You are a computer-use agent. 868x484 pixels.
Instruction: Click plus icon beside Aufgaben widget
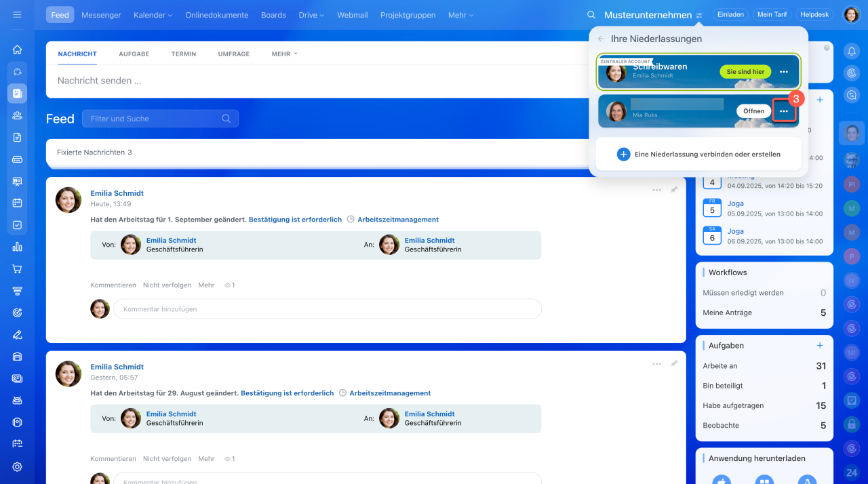pyautogui.click(x=820, y=346)
